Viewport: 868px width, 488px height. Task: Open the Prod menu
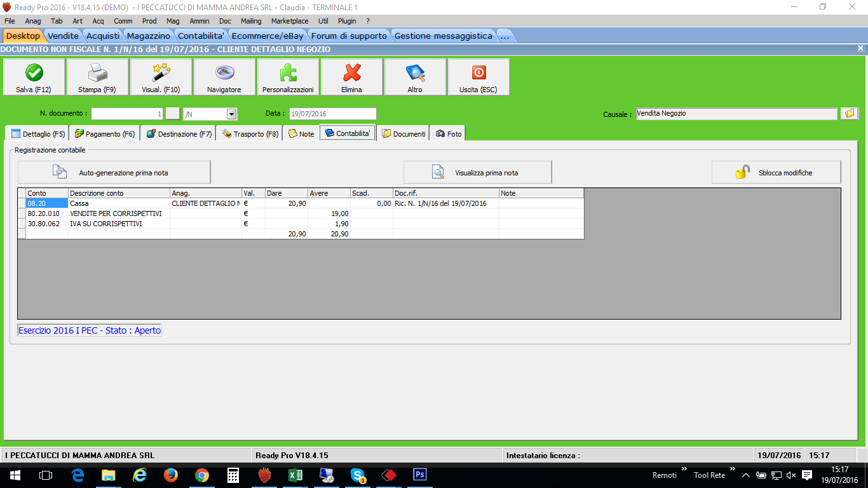[149, 21]
